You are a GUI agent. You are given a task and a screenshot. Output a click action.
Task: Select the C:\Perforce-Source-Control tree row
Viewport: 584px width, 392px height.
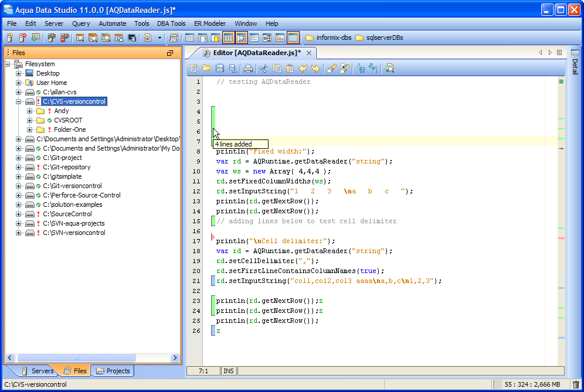(x=82, y=195)
